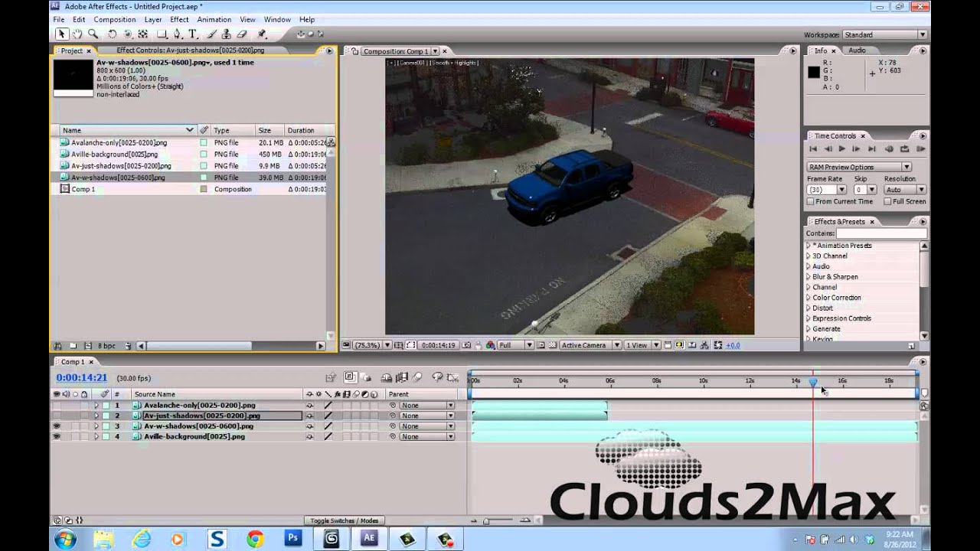Open Active Camera view dropdown

tap(589, 345)
